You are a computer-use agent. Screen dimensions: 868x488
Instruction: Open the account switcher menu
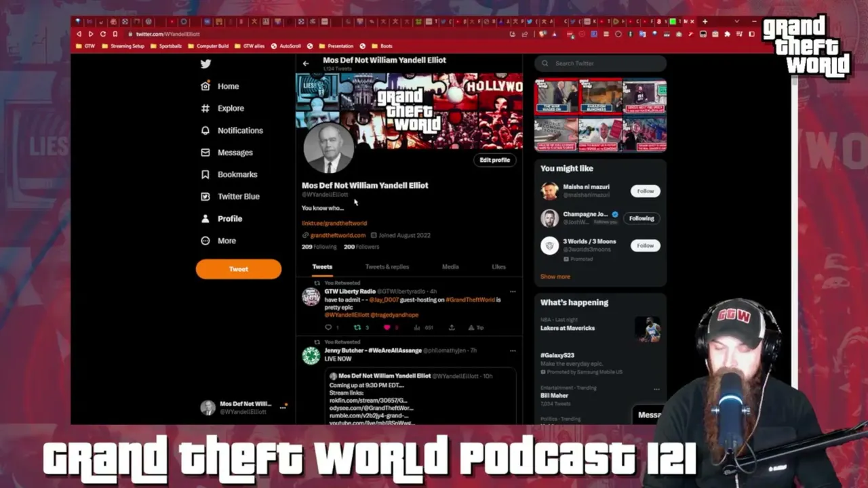(244, 407)
